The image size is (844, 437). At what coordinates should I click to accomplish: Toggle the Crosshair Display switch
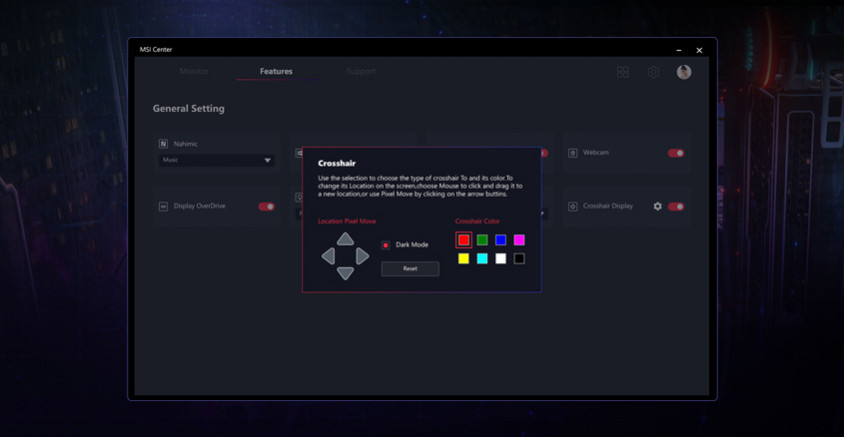click(676, 207)
